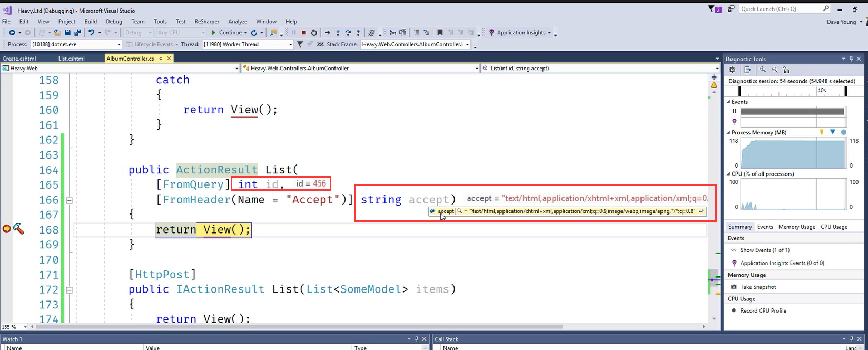Click Take Snapshot link
This screenshot has height=350, width=868.
pyautogui.click(x=758, y=287)
